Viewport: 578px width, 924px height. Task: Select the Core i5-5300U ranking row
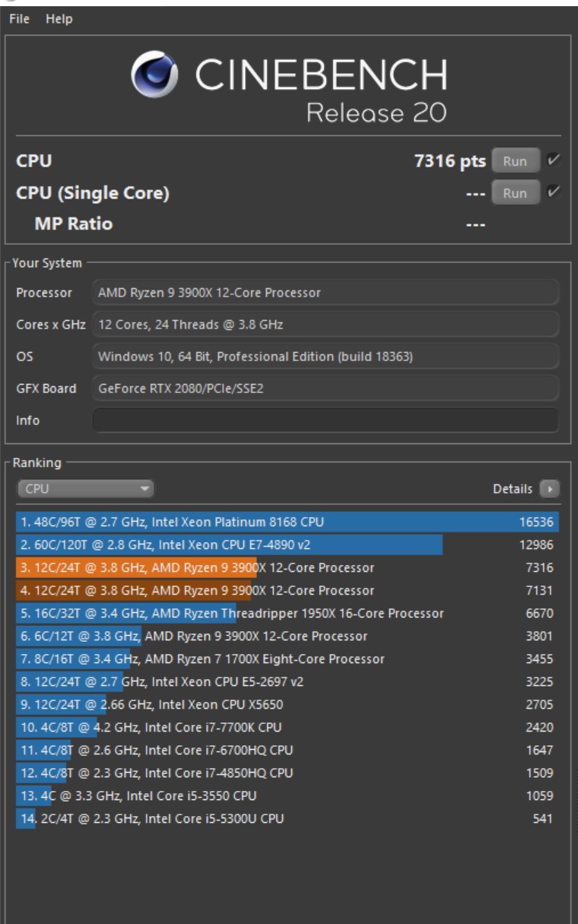287,818
